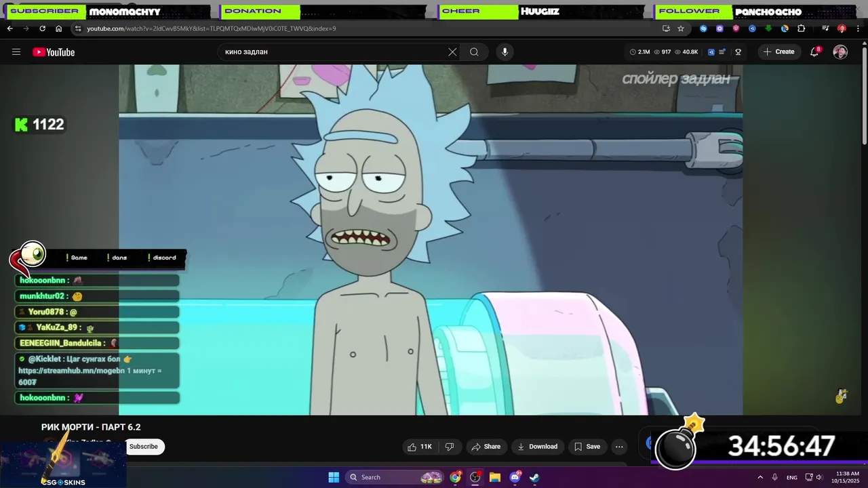Switch the ENG input language
Image resolution: width=868 pixels, height=488 pixels.
792,477
